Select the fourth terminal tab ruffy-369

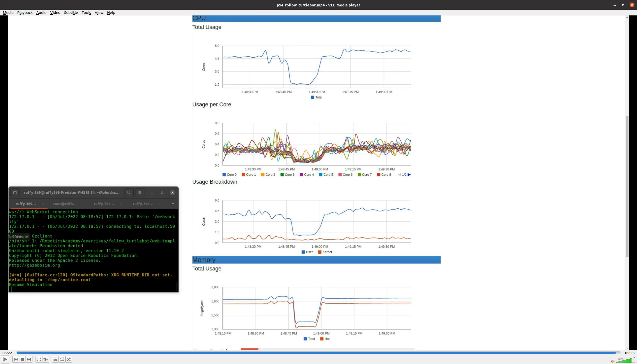coord(143,204)
